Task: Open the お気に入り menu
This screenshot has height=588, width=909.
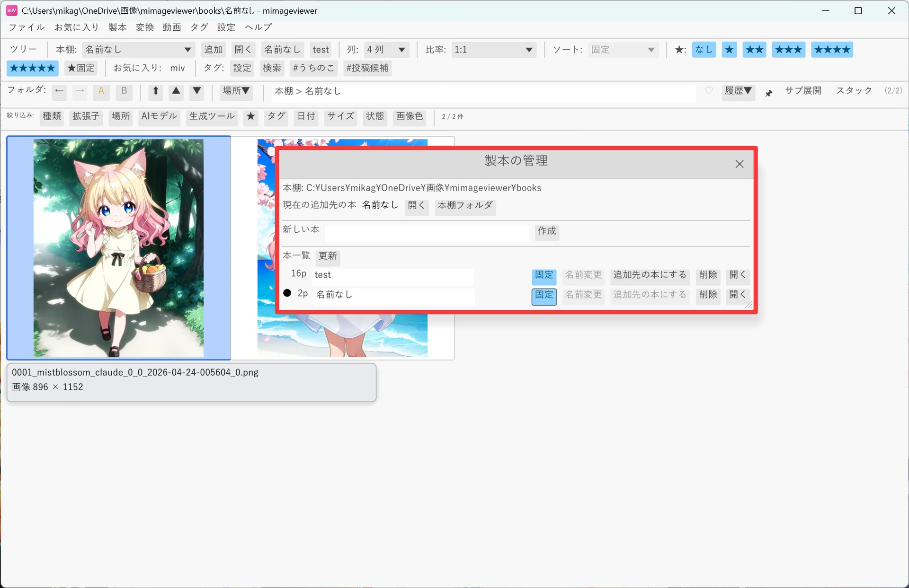Action: pos(77,27)
